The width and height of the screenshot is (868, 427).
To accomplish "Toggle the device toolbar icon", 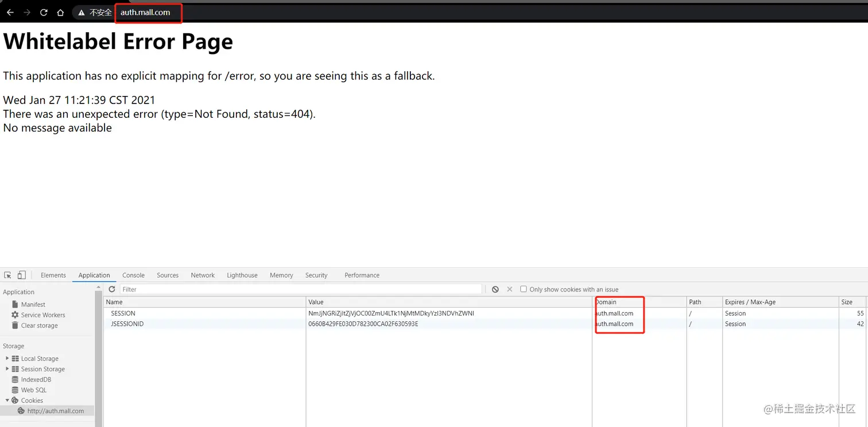I will (x=21, y=275).
